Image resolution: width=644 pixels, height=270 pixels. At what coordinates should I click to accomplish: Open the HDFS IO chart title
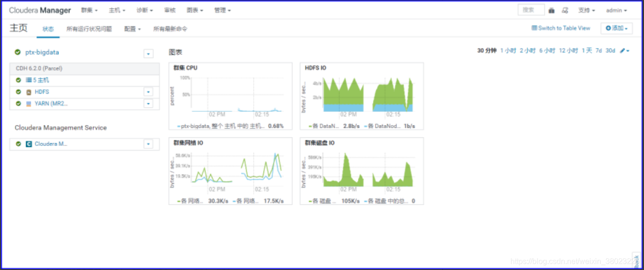[x=316, y=68]
